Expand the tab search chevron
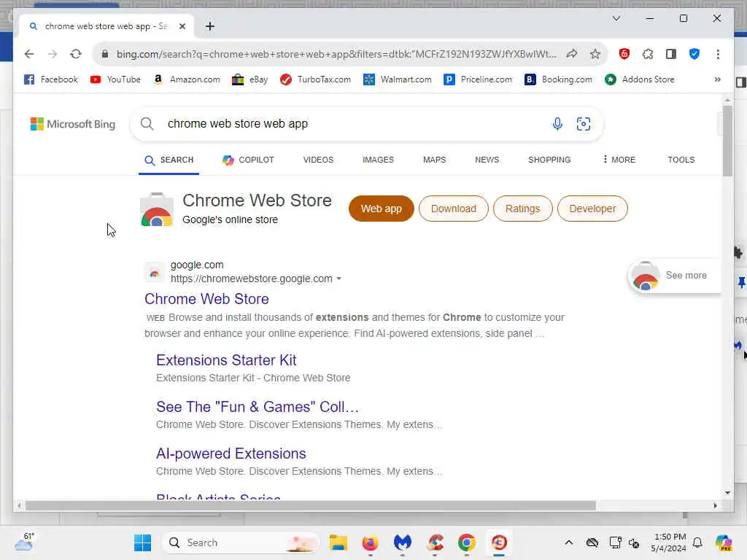Screen dimensions: 747x560 coord(616,18)
